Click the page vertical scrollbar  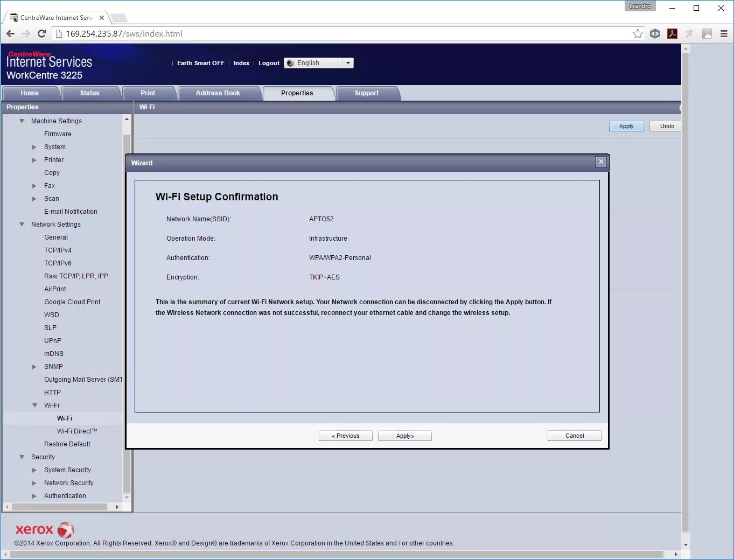(x=686, y=291)
